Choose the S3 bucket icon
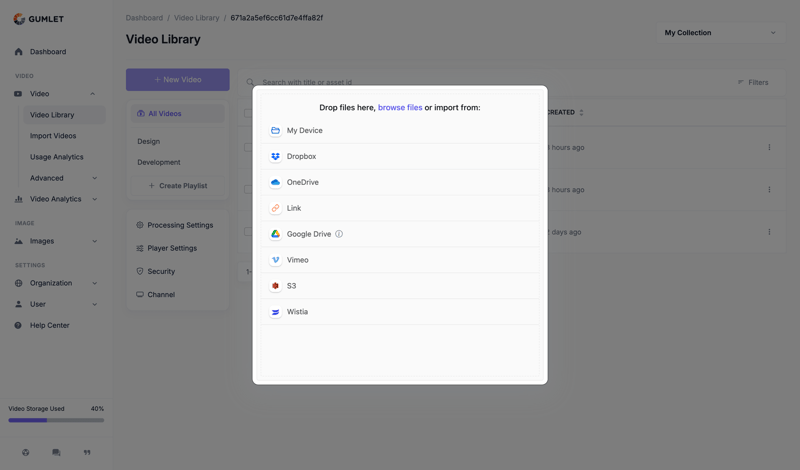Viewport: 800px width, 470px height. pyautogui.click(x=276, y=286)
